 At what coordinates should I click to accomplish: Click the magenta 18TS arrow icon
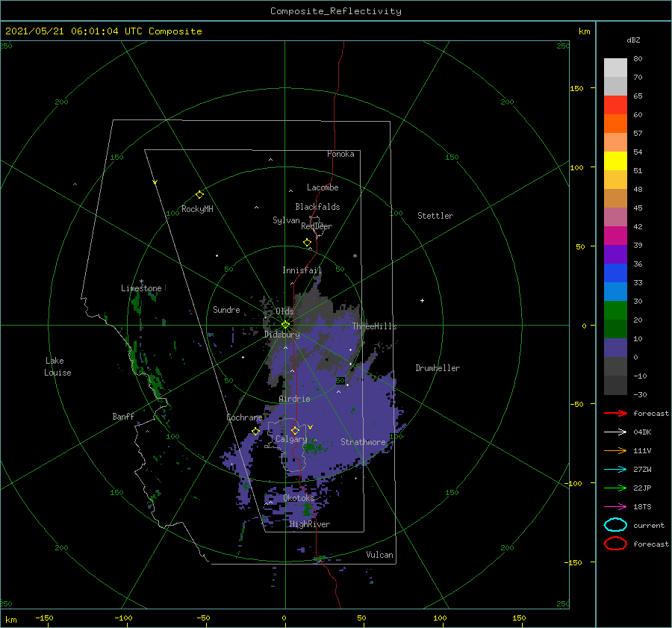tap(615, 507)
